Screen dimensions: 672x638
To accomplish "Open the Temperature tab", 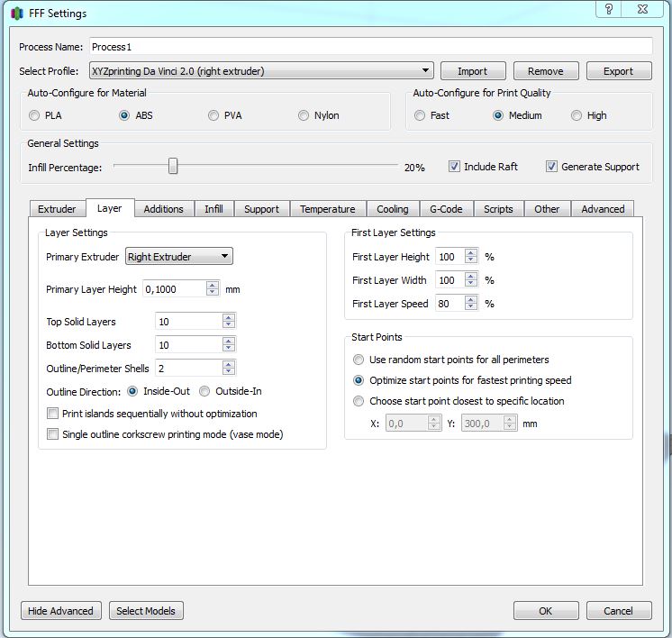I will (327, 209).
